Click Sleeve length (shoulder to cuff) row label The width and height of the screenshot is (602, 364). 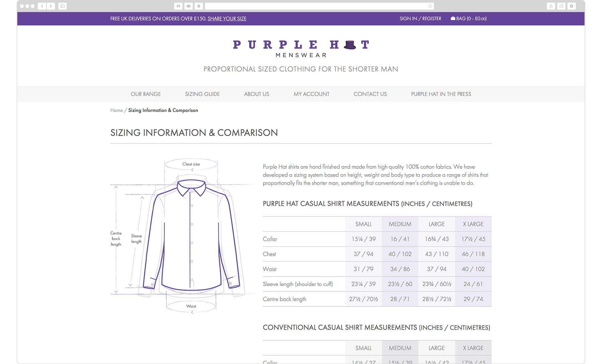click(298, 284)
